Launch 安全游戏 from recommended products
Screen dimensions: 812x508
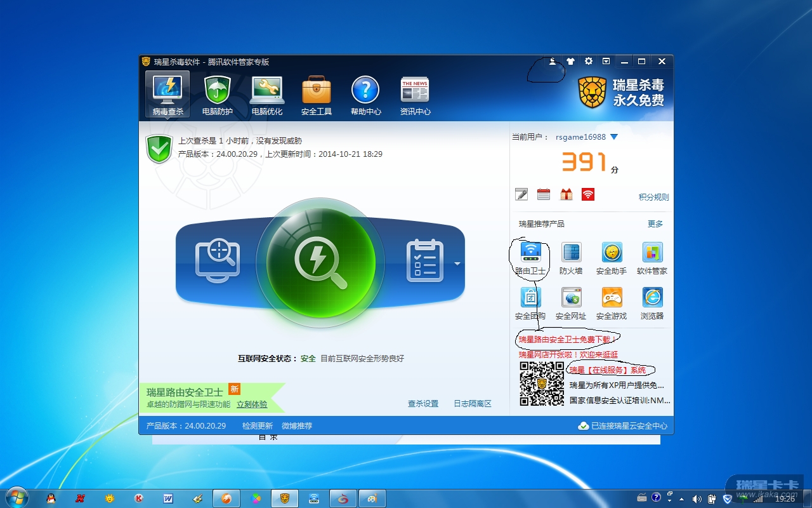click(x=612, y=304)
